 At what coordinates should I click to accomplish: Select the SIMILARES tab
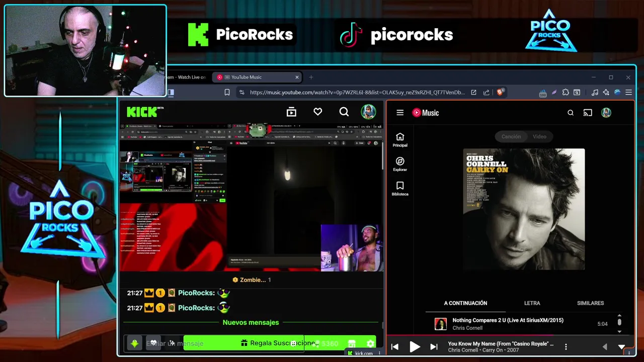590,303
